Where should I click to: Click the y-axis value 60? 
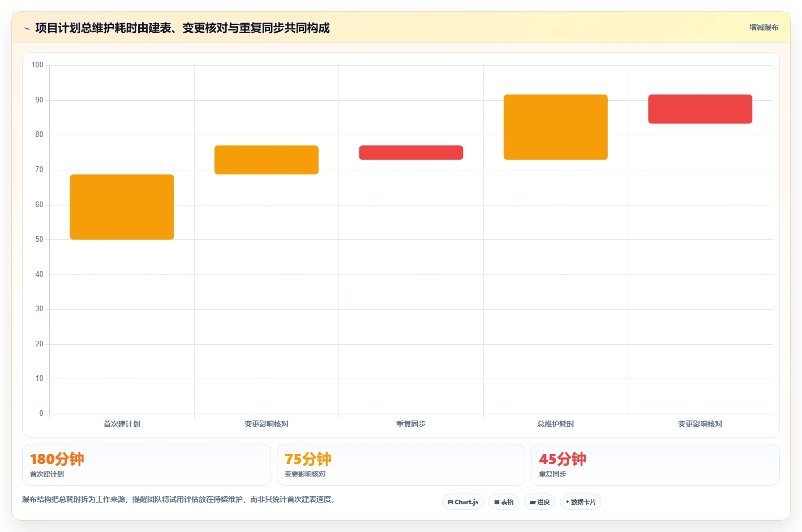pyautogui.click(x=39, y=205)
